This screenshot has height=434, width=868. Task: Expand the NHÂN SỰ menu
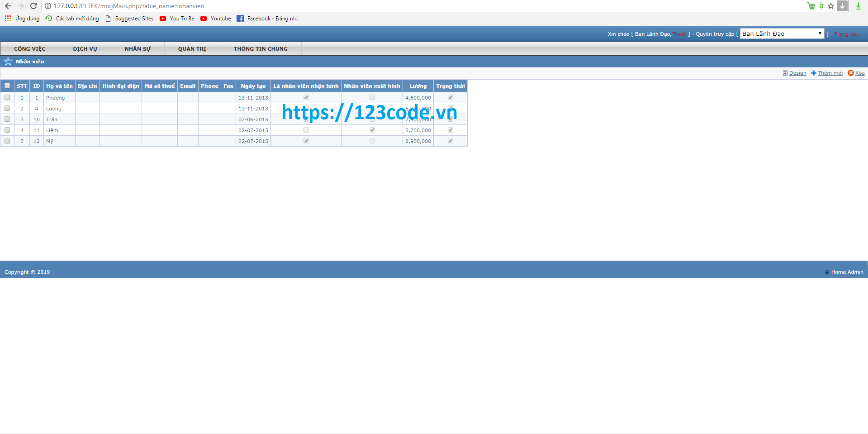[x=138, y=49]
